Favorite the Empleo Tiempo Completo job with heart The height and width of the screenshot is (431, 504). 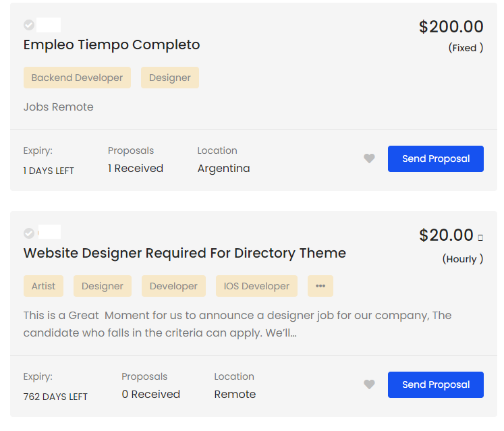[x=369, y=159]
